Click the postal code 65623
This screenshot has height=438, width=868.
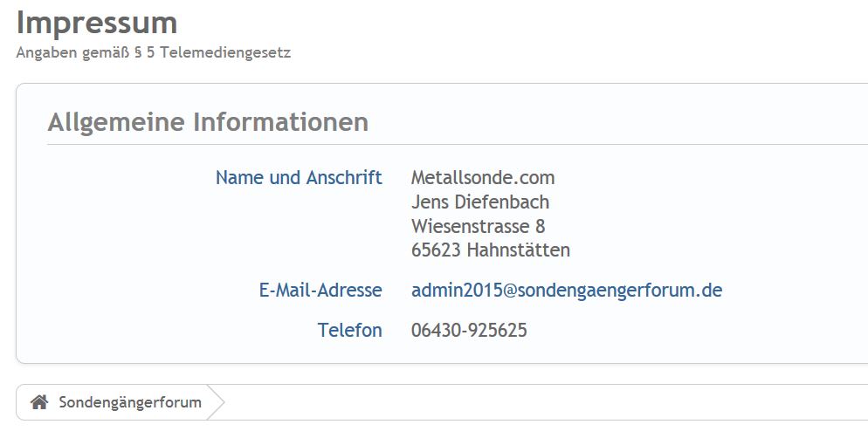pos(436,250)
